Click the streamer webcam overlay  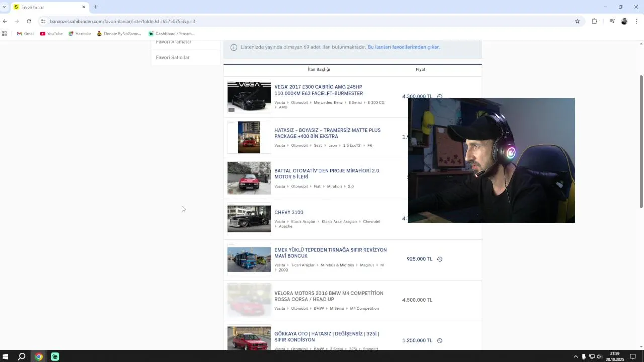(x=491, y=160)
